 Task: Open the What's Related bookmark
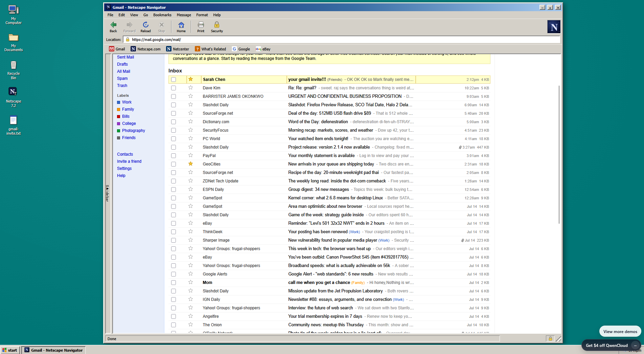coord(210,49)
